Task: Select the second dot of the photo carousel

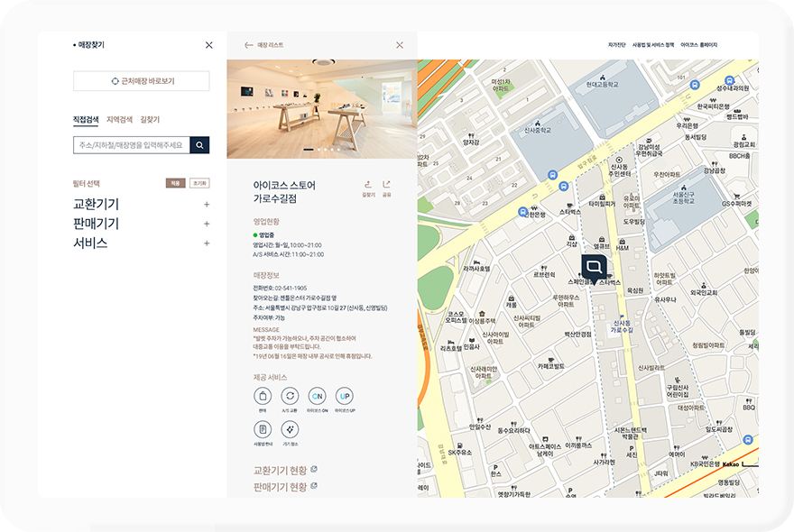Action: point(319,150)
